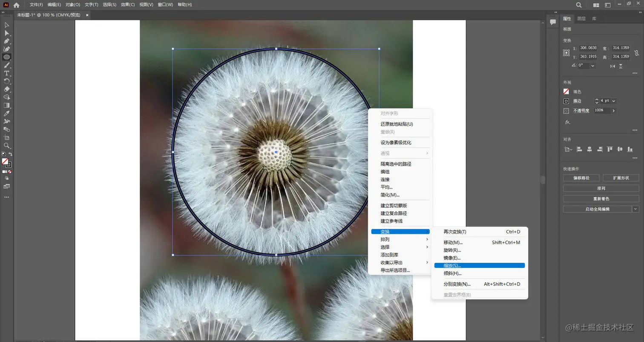Expand the 排列 submenu in context menu
644x342 pixels.
(x=400, y=239)
